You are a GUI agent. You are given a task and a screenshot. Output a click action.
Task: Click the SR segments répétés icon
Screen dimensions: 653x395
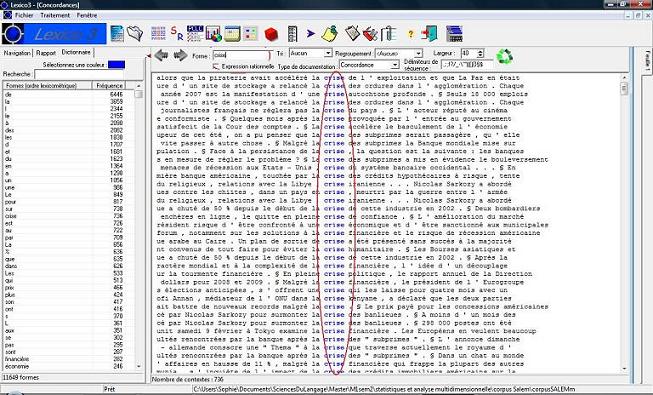pos(177,33)
